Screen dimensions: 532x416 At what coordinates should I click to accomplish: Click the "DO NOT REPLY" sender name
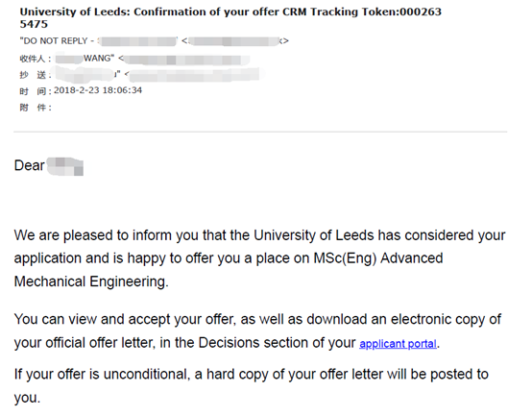pos(57,41)
